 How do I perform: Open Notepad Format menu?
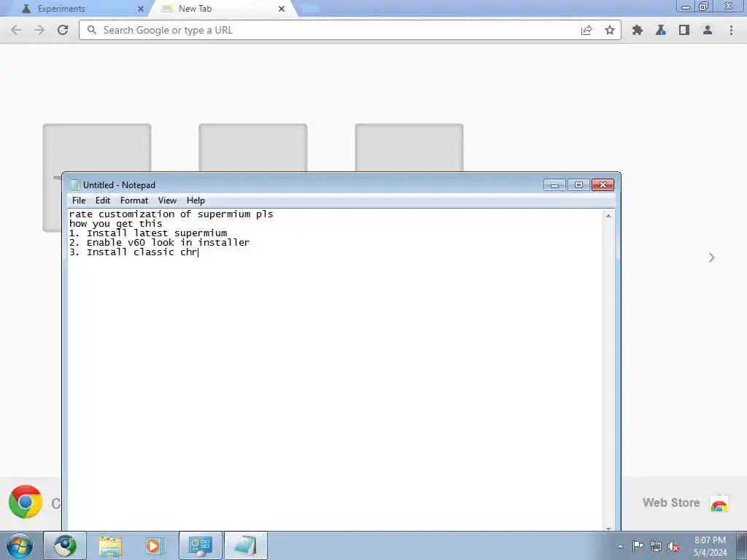(x=134, y=201)
